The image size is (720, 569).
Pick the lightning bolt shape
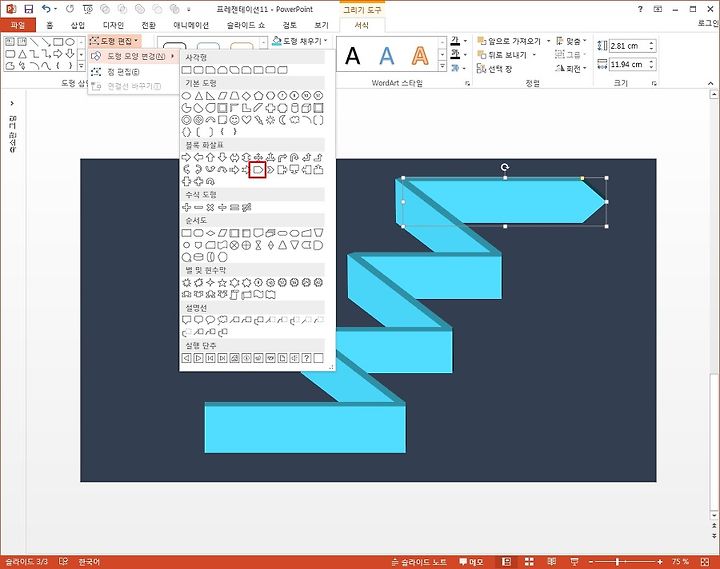[x=259, y=120]
